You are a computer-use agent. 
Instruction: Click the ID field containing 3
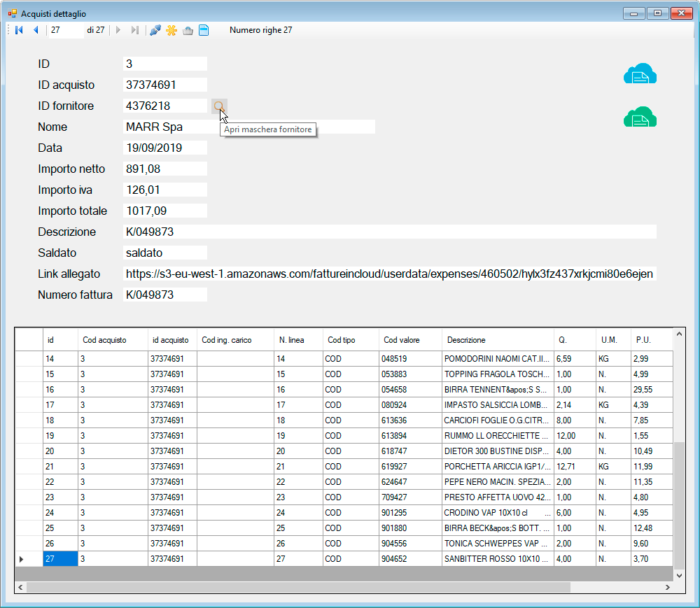pyautogui.click(x=164, y=64)
